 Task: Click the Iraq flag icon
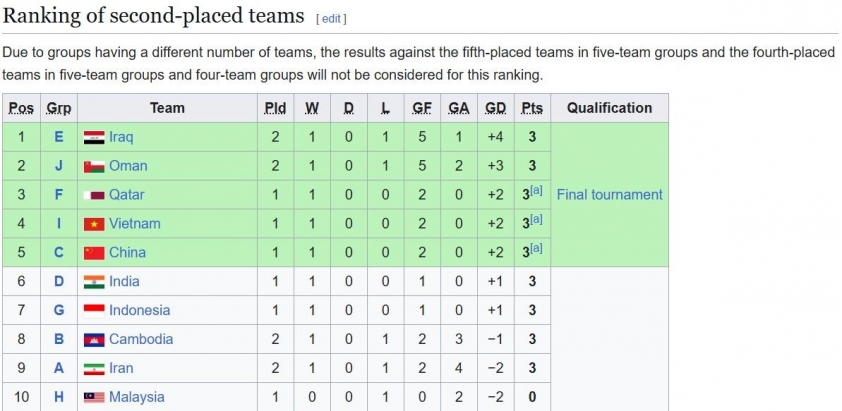94,137
